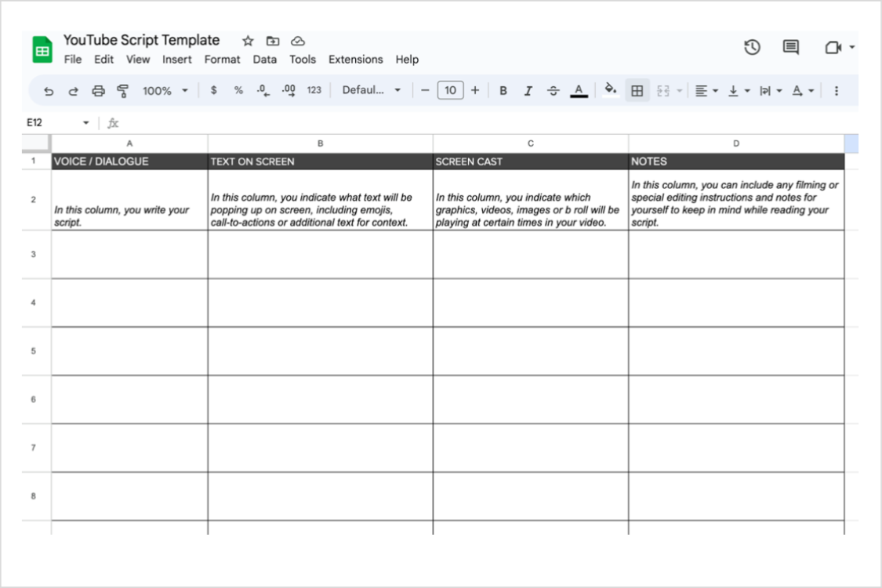
Task: Redo the last action
Action: 73,91
